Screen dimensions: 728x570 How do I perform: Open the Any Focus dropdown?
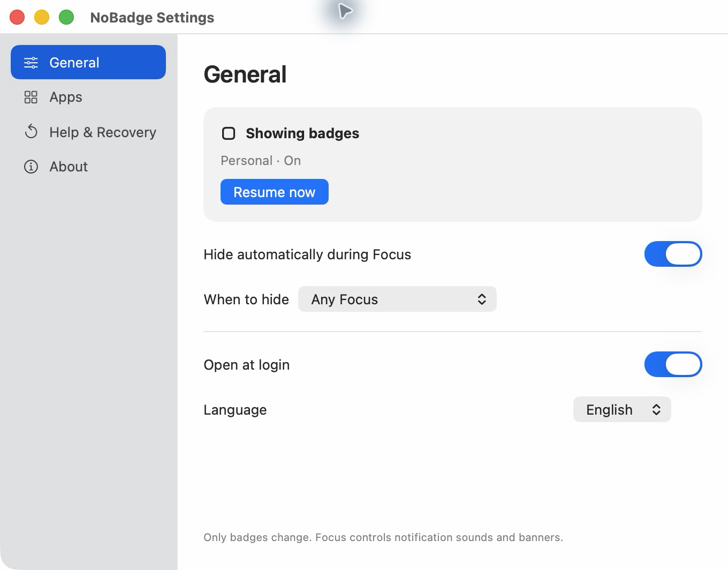point(397,299)
